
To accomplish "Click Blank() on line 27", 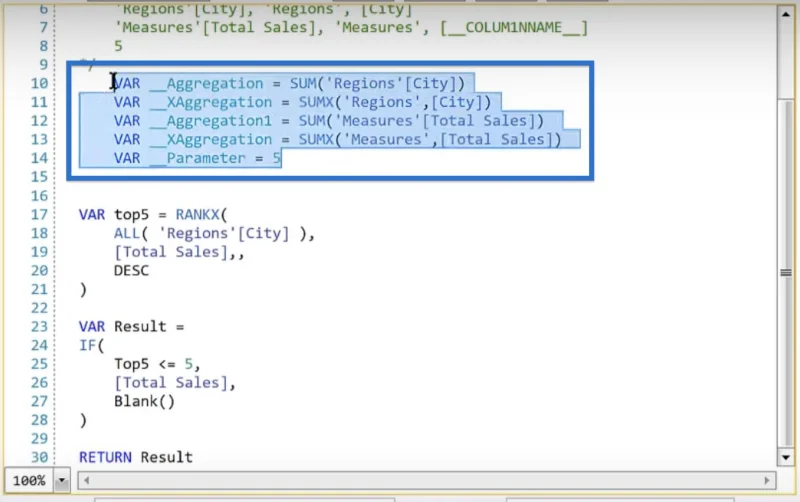I will click(144, 401).
